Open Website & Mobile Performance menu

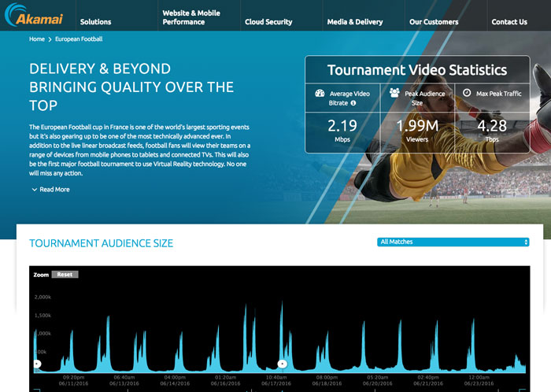click(x=191, y=17)
